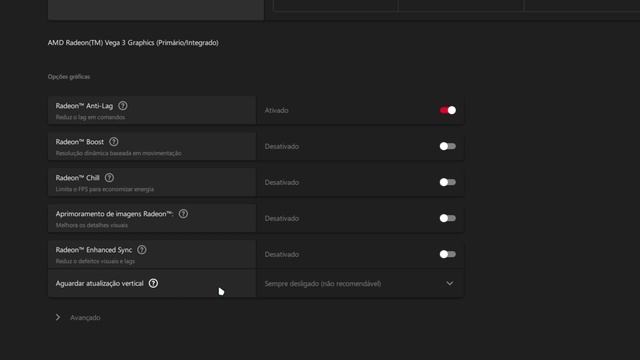Screen dimensions: 640x360
Task: Click the AMD Radeon Vega 3 Graphics heading
Action: point(133,42)
